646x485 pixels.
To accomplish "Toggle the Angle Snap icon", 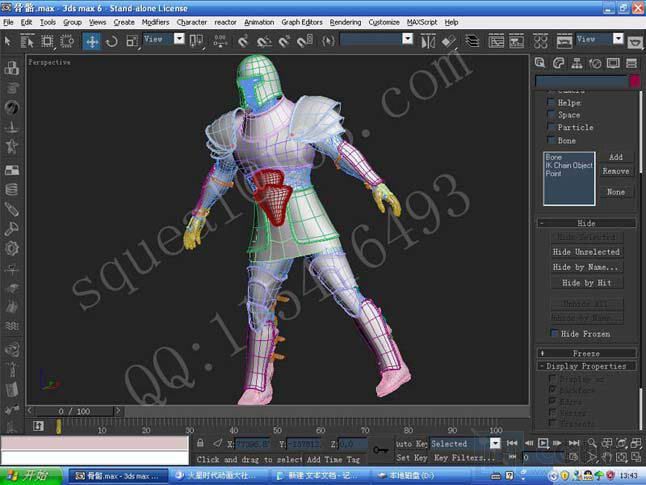I will click(x=264, y=41).
